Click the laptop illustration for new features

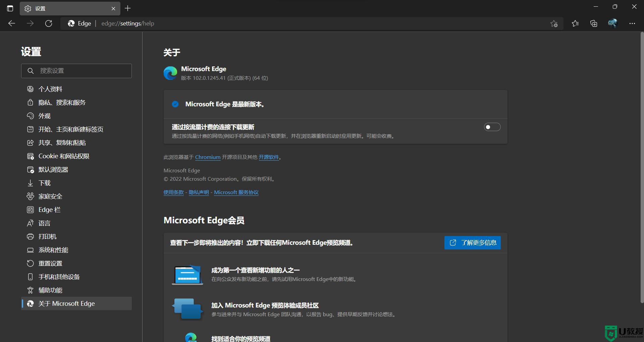point(187,275)
